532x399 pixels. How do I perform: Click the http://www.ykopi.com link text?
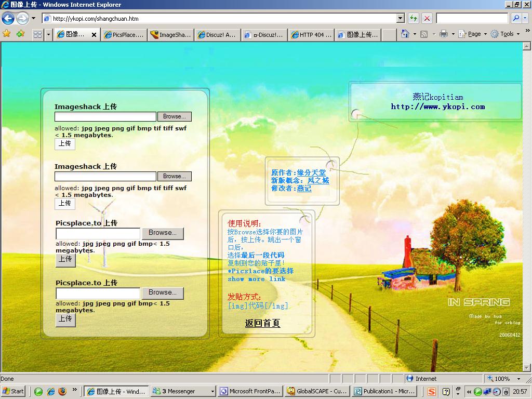(438, 107)
